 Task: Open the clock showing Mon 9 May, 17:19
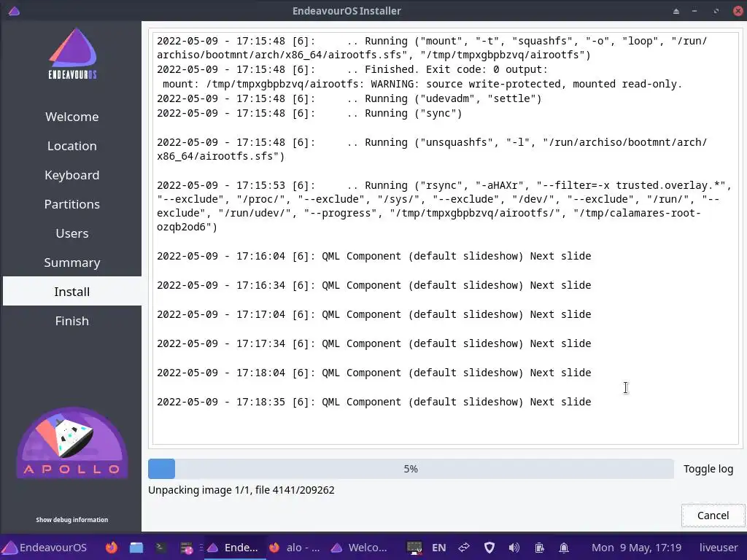coord(636,548)
